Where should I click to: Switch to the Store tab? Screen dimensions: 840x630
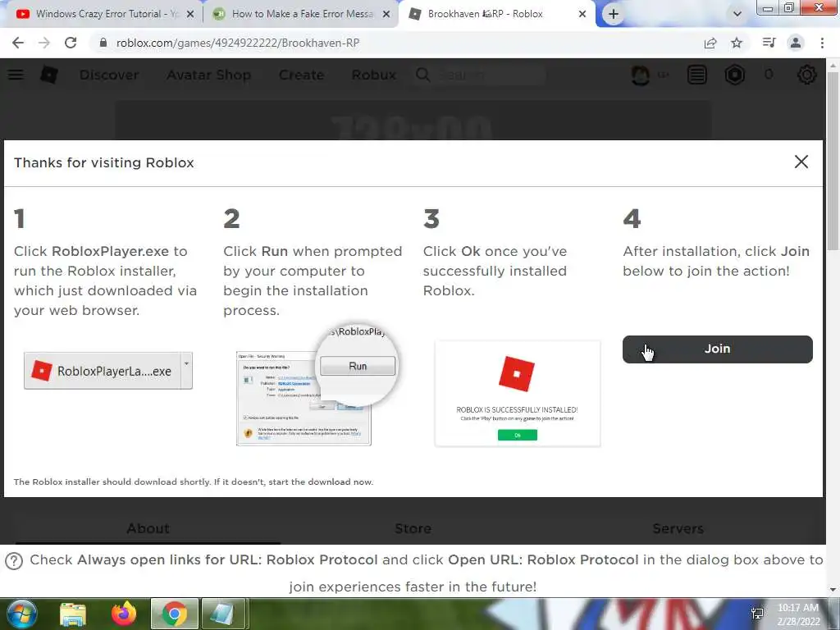point(413,528)
